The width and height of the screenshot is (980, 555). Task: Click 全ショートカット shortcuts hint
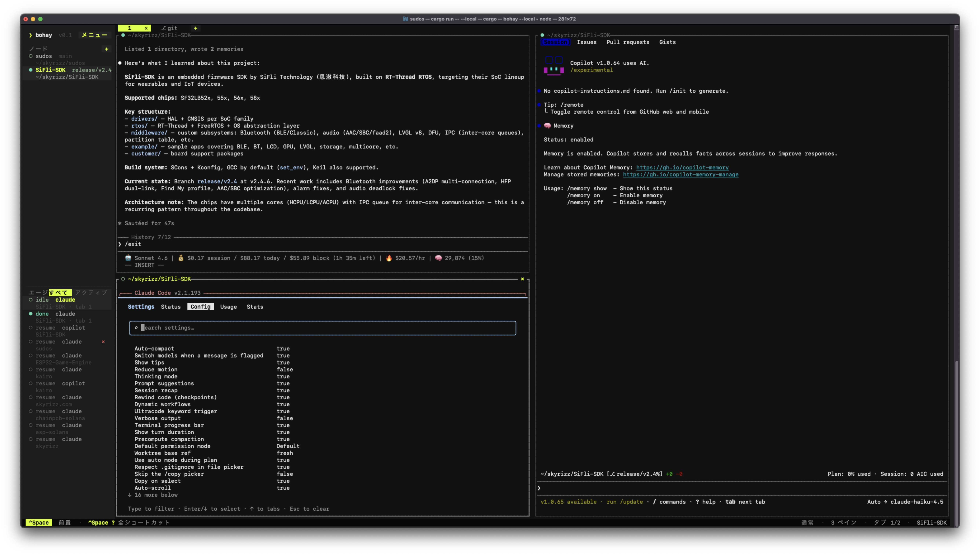click(x=144, y=523)
